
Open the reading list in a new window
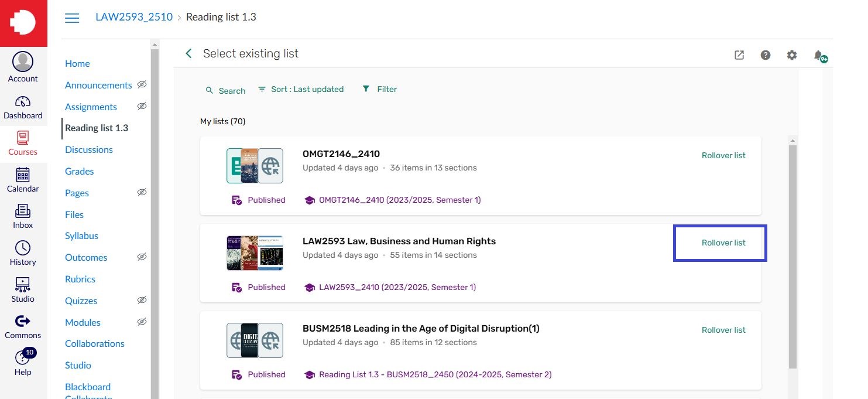(x=739, y=54)
